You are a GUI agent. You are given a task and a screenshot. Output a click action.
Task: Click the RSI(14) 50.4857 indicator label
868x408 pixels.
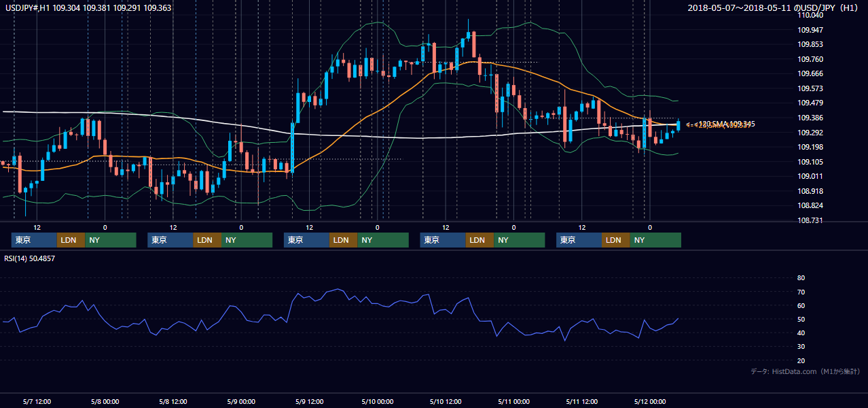point(29,258)
